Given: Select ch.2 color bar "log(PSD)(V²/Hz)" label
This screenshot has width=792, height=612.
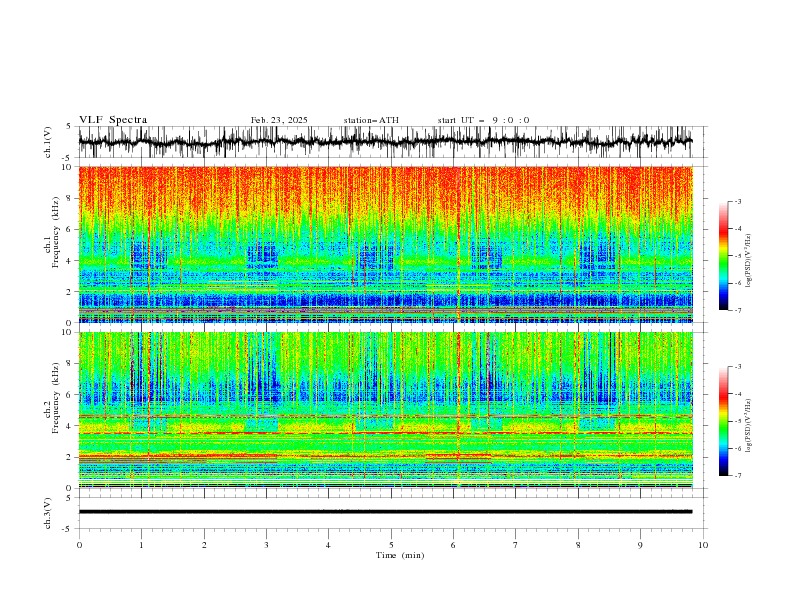Looking at the screenshot, I should coord(749,425).
